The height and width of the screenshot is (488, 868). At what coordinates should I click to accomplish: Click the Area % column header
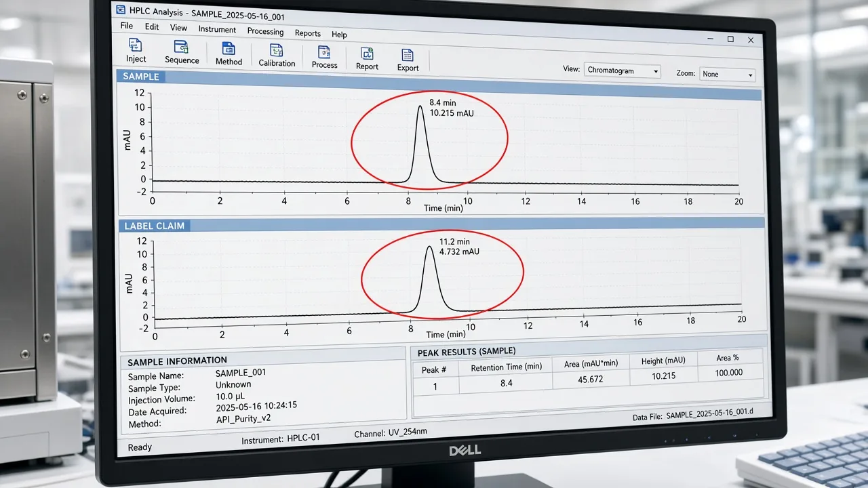pos(728,358)
